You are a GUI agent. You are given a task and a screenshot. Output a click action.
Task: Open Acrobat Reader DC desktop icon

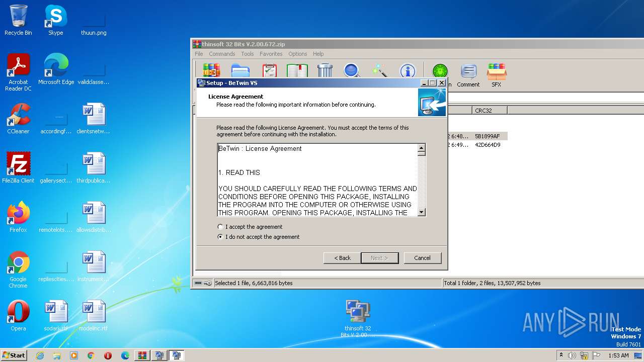pyautogui.click(x=18, y=72)
